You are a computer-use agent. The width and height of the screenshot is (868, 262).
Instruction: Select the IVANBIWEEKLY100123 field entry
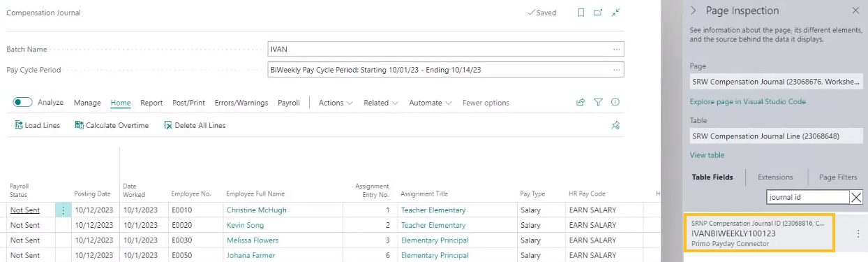[x=760, y=233]
